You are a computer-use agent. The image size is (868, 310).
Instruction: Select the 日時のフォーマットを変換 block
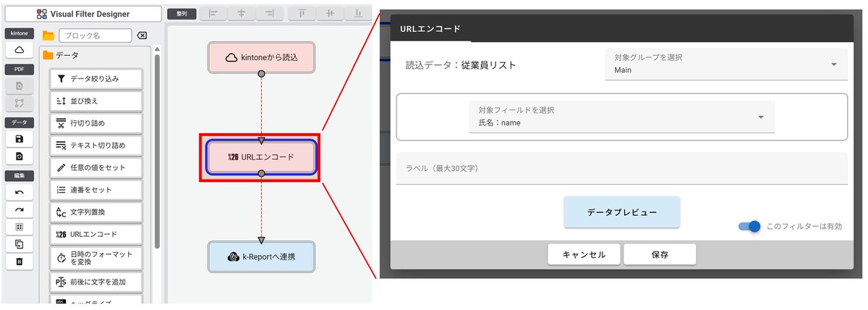point(95,258)
